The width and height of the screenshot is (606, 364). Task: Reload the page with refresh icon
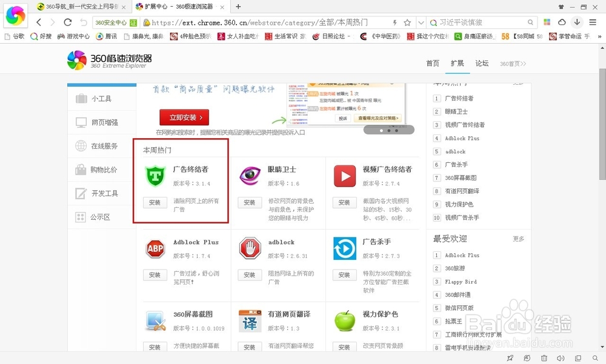point(68,22)
